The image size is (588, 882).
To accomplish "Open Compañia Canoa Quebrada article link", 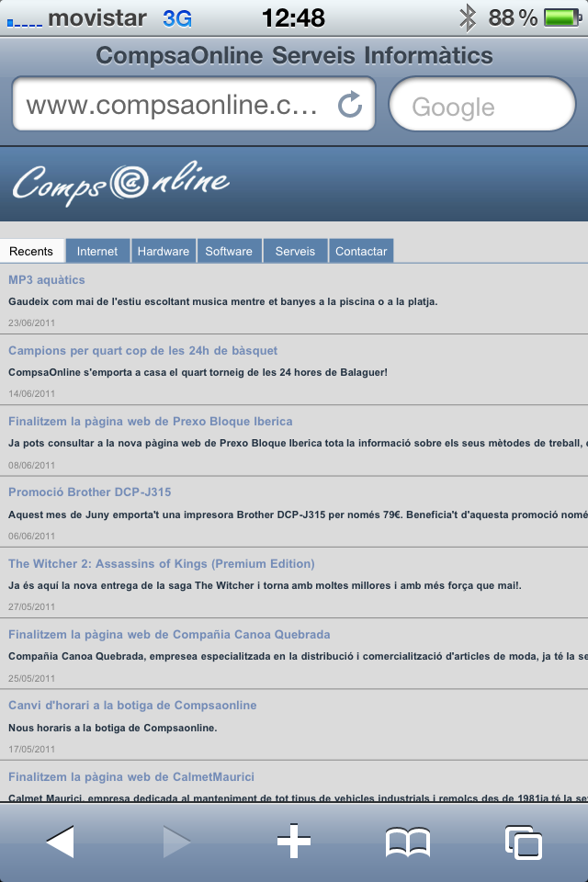I will 169,635.
